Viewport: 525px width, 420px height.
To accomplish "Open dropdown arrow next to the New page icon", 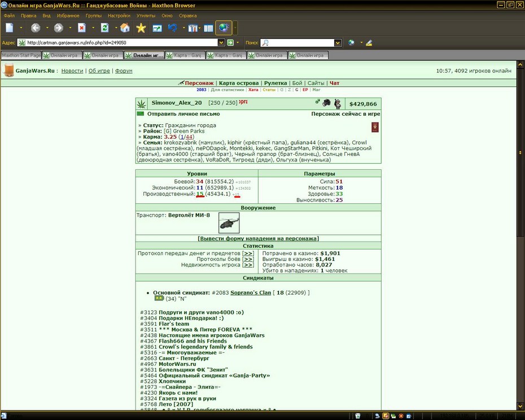I will click(x=21, y=28).
